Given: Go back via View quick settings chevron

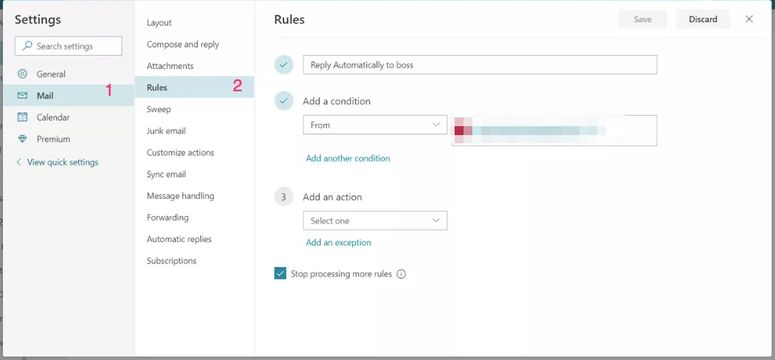Looking at the screenshot, I should point(19,162).
